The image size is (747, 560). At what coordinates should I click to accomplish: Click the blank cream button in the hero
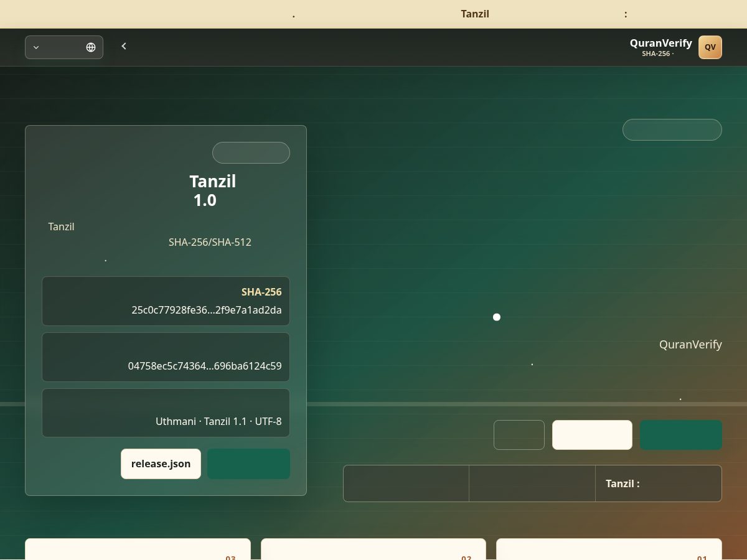(592, 435)
